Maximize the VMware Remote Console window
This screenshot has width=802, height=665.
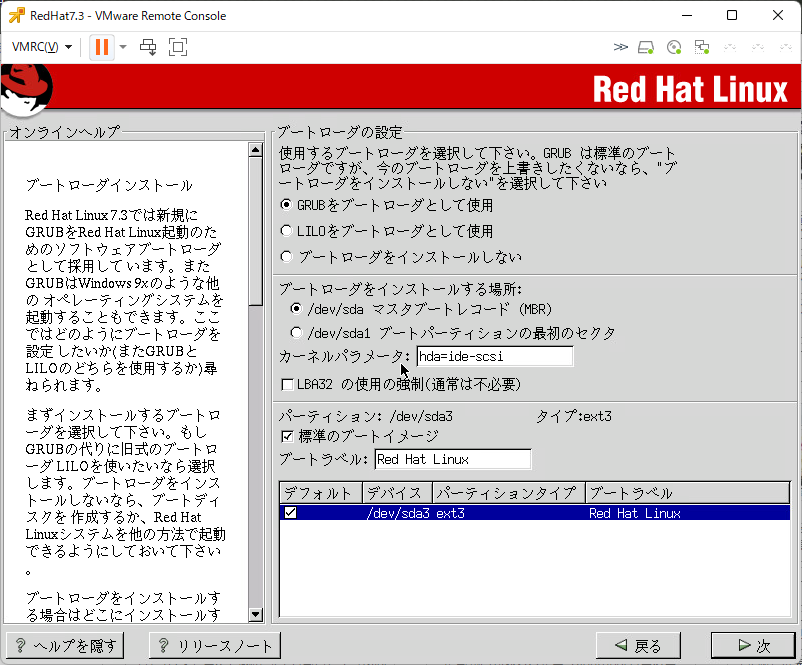pos(732,15)
